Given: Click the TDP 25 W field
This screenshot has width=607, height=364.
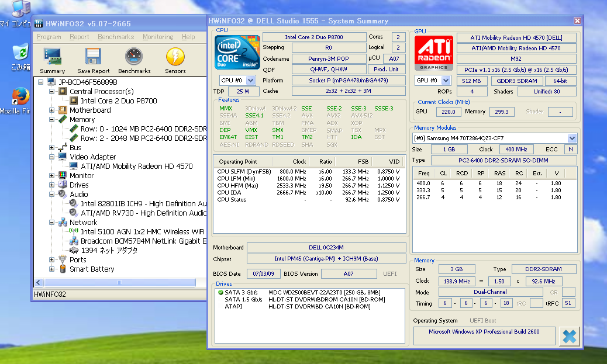Looking at the screenshot, I should click(243, 91).
